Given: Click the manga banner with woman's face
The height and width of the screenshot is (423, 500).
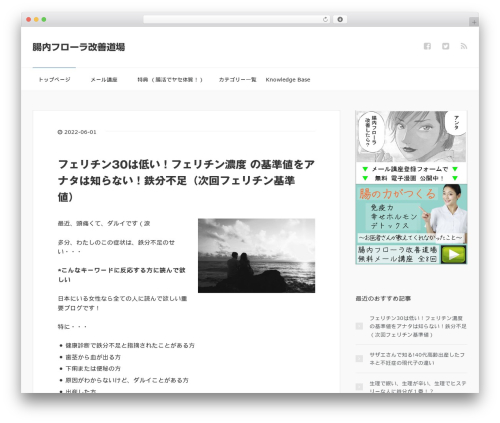Looking at the screenshot, I should click(x=411, y=137).
